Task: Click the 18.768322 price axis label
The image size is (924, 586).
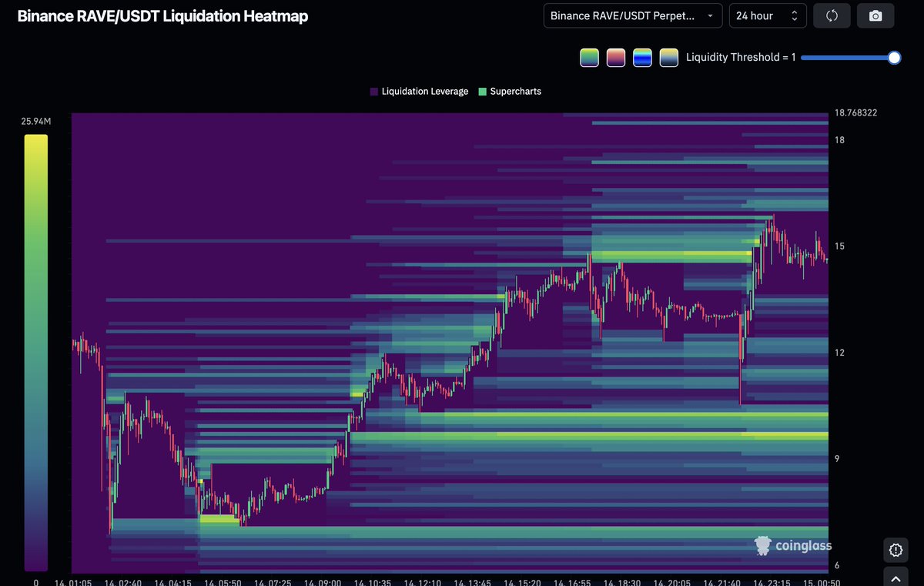Action: tap(855, 112)
